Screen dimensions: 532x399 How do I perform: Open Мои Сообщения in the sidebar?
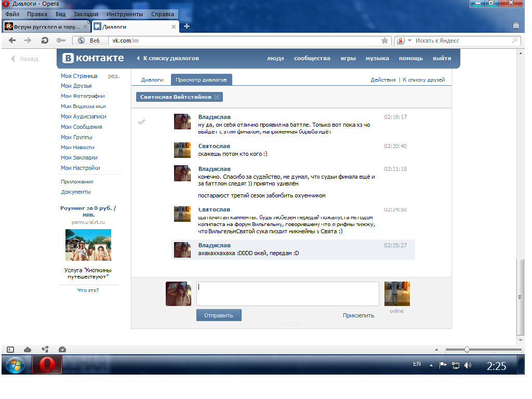[82, 127]
